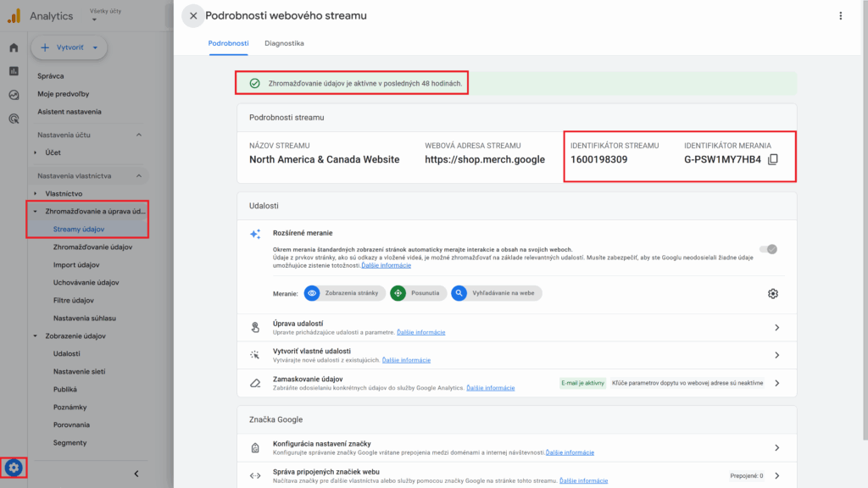Click the Zamaskovanie údajov eraser icon
The image size is (868, 488).
255,383
